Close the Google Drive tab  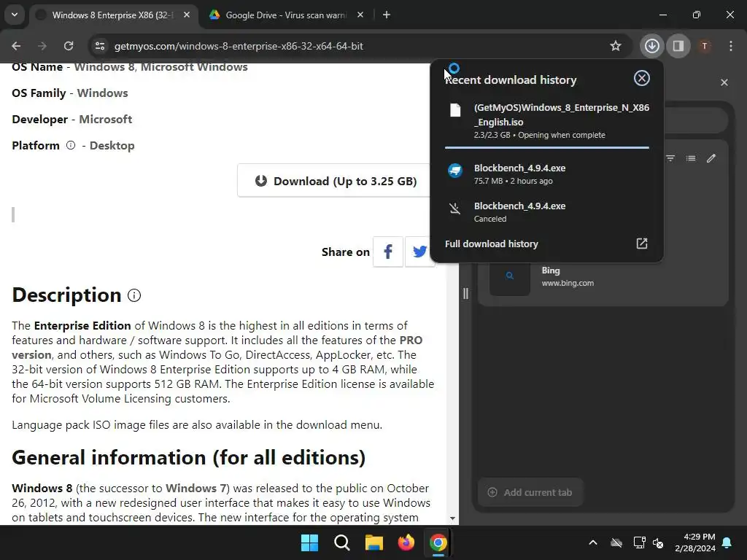(360, 15)
